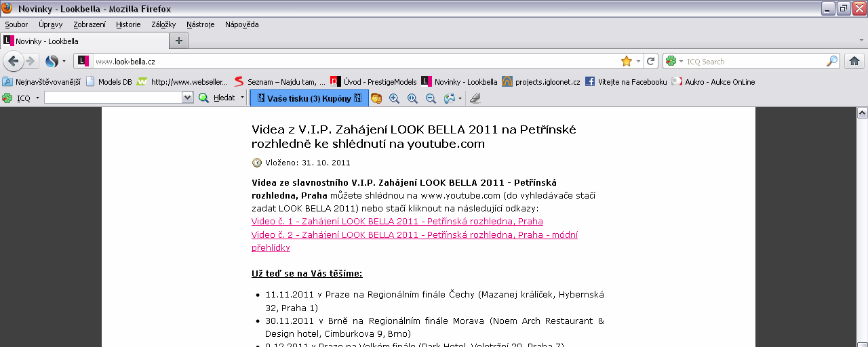Open the Záložky menu
The height and width of the screenshot is (347, 868).
(x=163, y=24)
